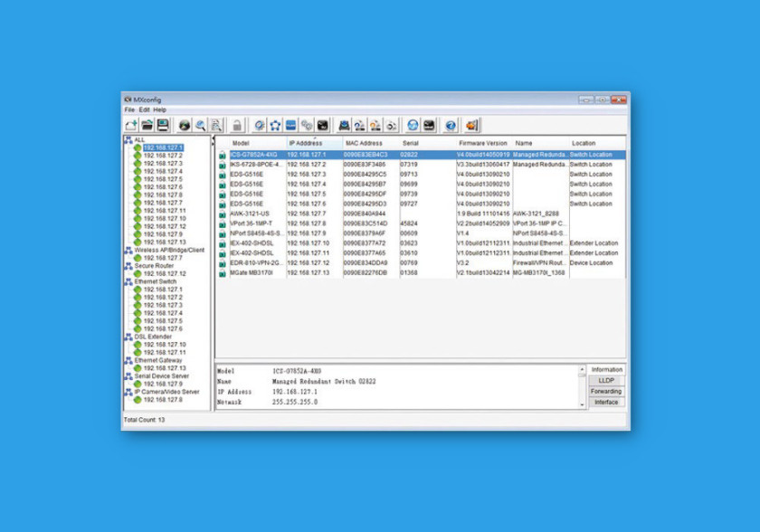This screenshot has width=760, height=532.
Task: Select the Serial Device Server tree group
Action: pyautogui.click(x=162, y=376)
